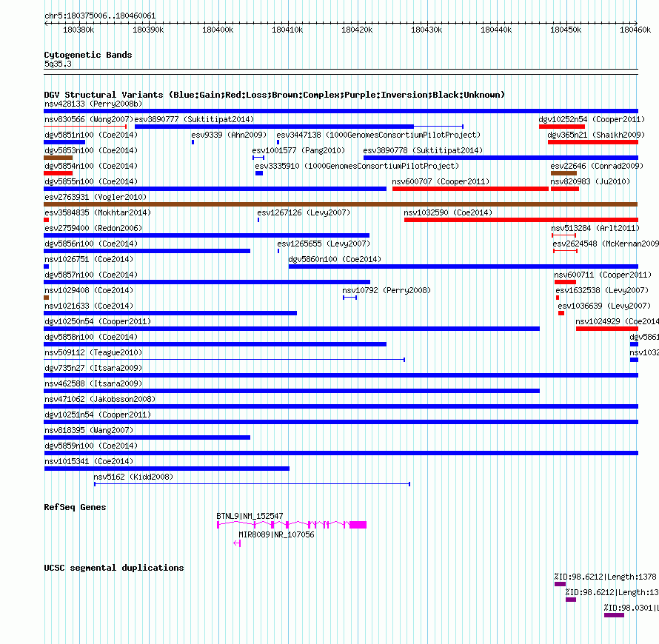This screenshot has width=659, height=644.
Task: Click the nsv830566 (Wong2007) label
Action: (89, 119)
